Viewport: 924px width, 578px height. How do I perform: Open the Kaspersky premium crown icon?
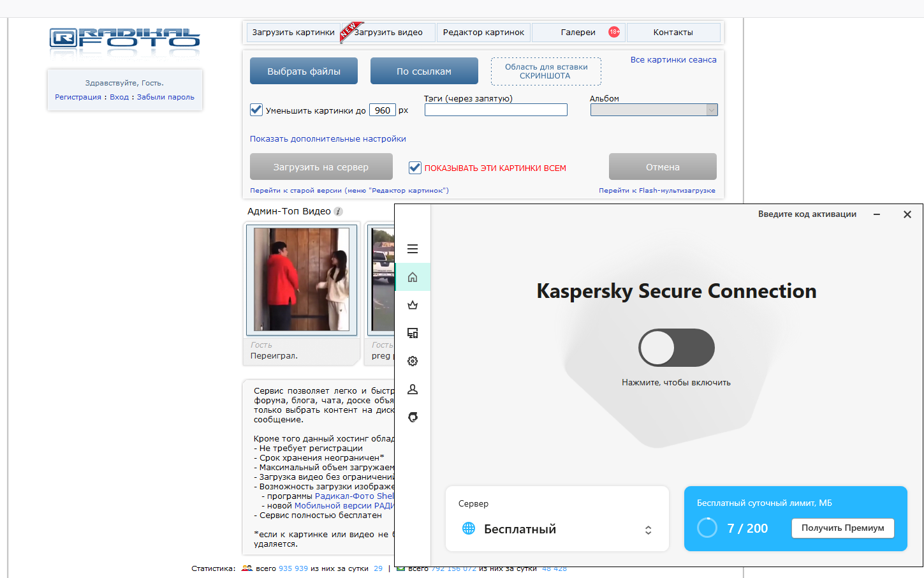point(413,305)
